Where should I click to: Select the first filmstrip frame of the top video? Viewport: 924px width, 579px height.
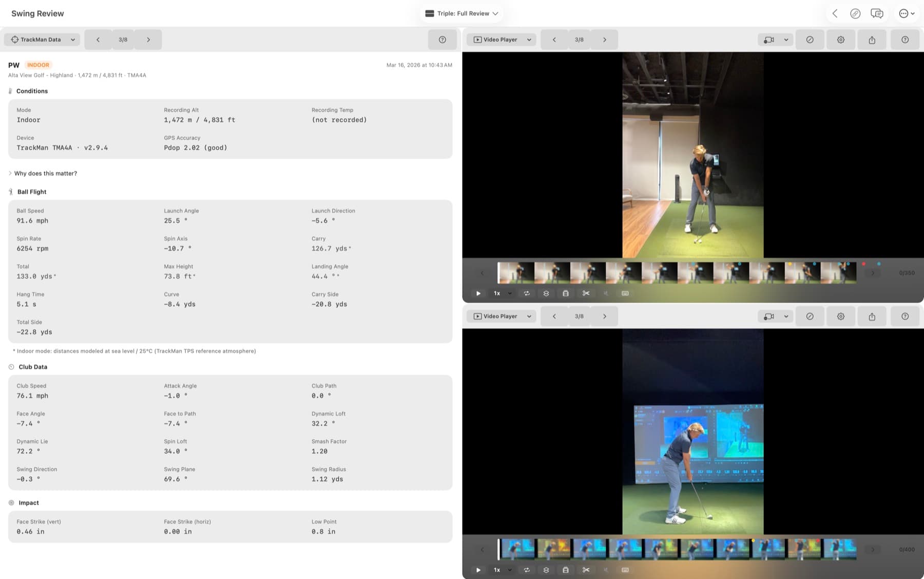click(516, 273)
